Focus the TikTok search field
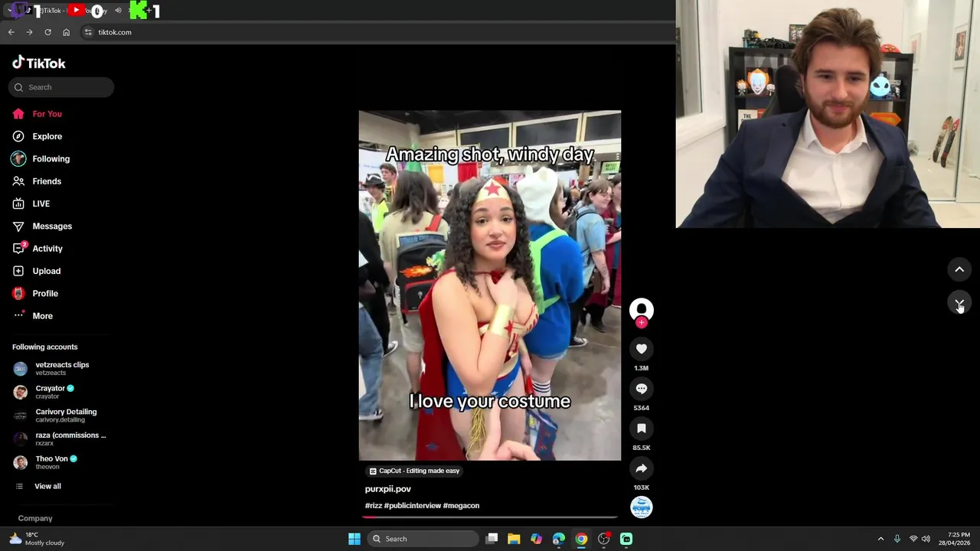This screenshot has height=551, width=980. tap(61, 87)
